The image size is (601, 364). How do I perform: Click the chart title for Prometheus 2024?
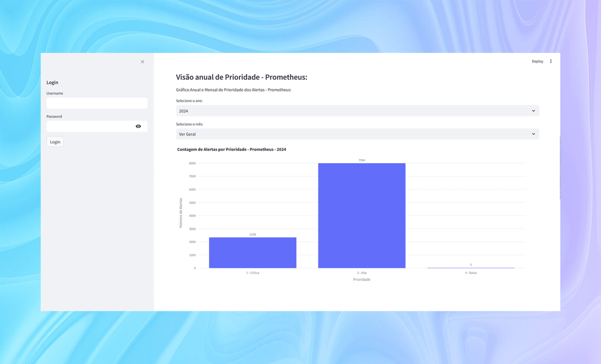coord(232,149)
